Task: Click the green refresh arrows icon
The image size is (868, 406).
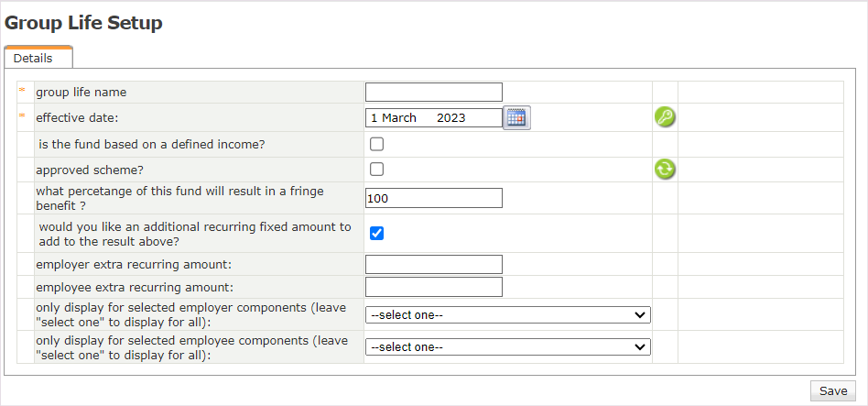Action: (x=665, y=169)
